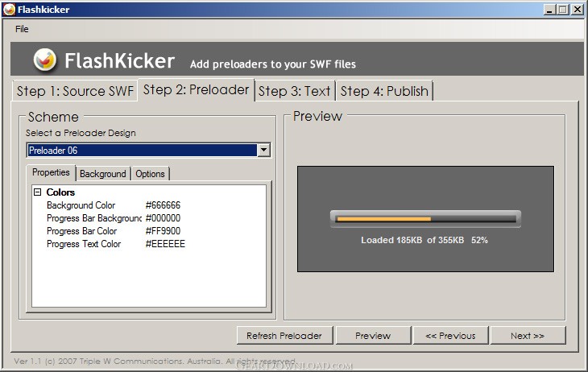The height and width of the screenshot is (372, 588).
Task: Open the File menu
Action: click(x=22, y=29)
